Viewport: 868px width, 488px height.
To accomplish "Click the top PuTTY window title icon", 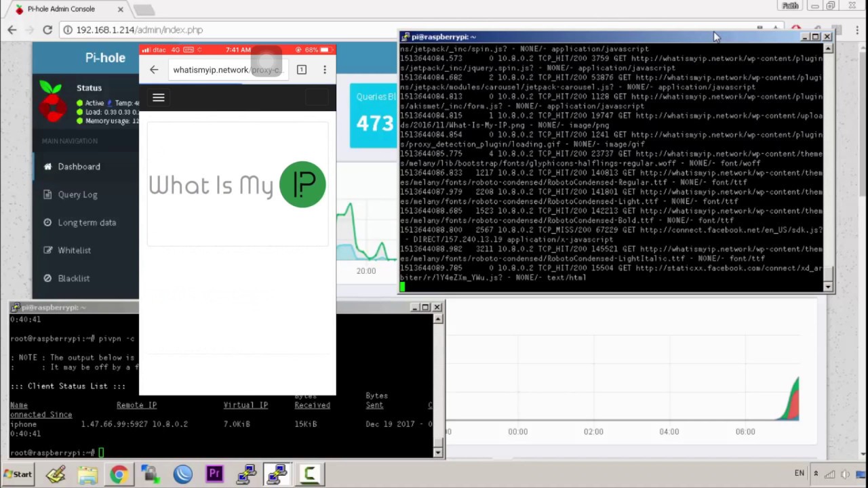I will pyautogui.click(x=405, y=37).
